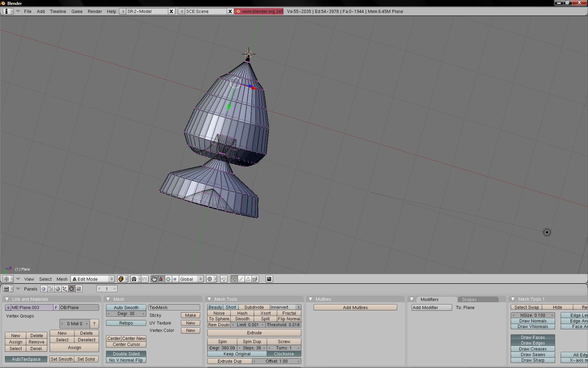Adjust the Degr: 360.00 spin slider

coord(222,348)
